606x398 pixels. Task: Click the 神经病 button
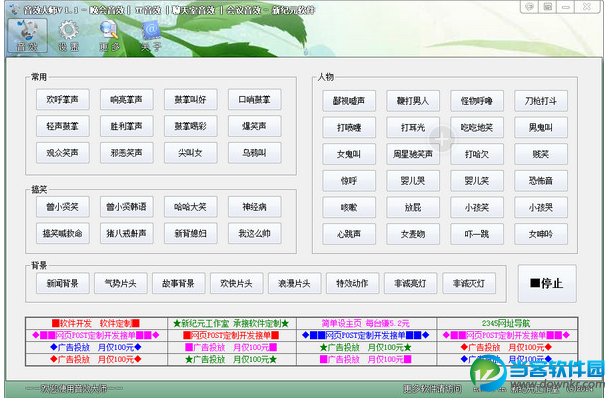point(254,207)
